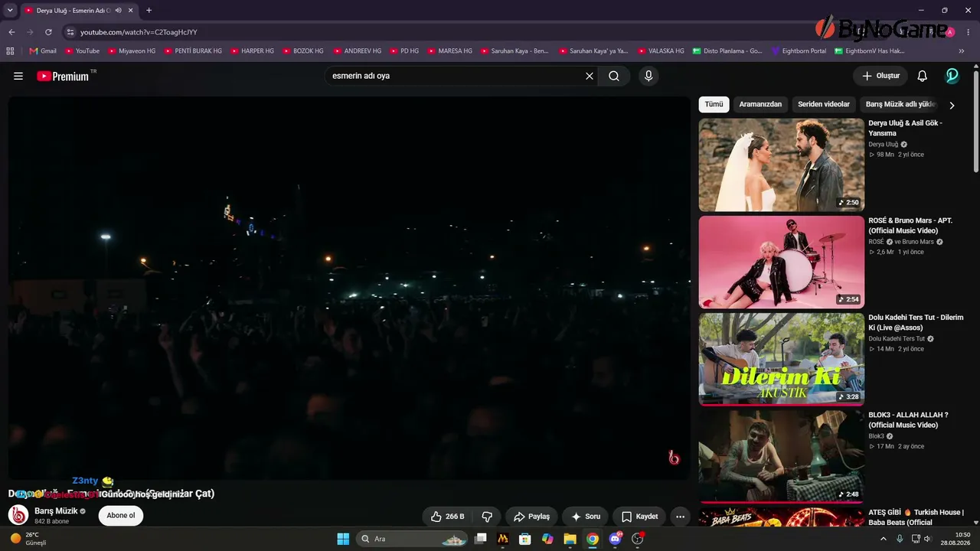Image resolution: width=980 pixels, height=551 pixels.
Task: Open the Disto Planlama bookmark
Action: click(727, 51)
